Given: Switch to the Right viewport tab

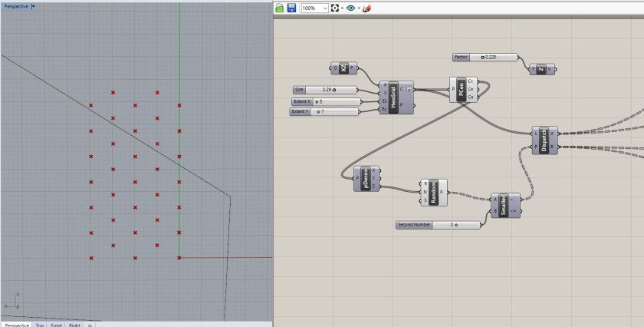Looking at the screenshot, I should 75,324.
